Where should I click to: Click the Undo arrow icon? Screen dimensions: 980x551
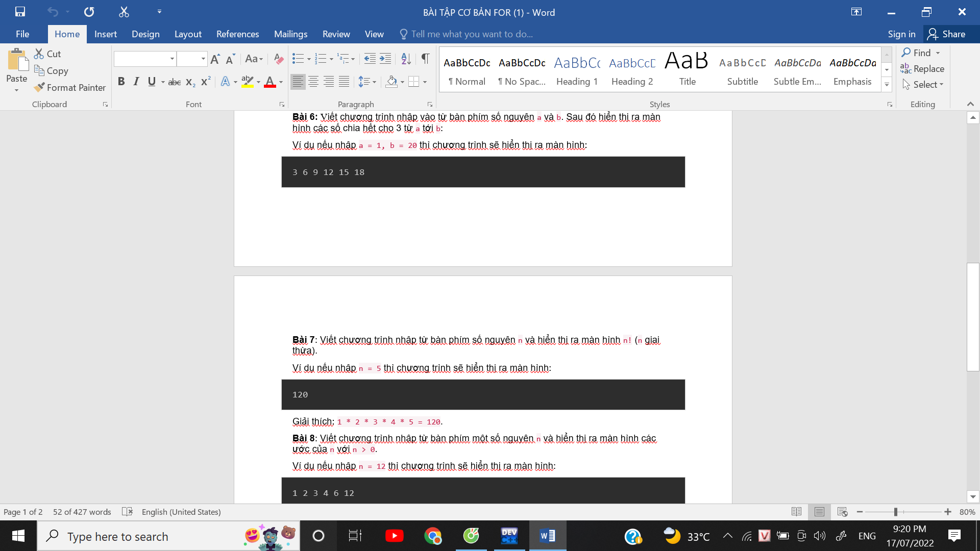point(53,12)
